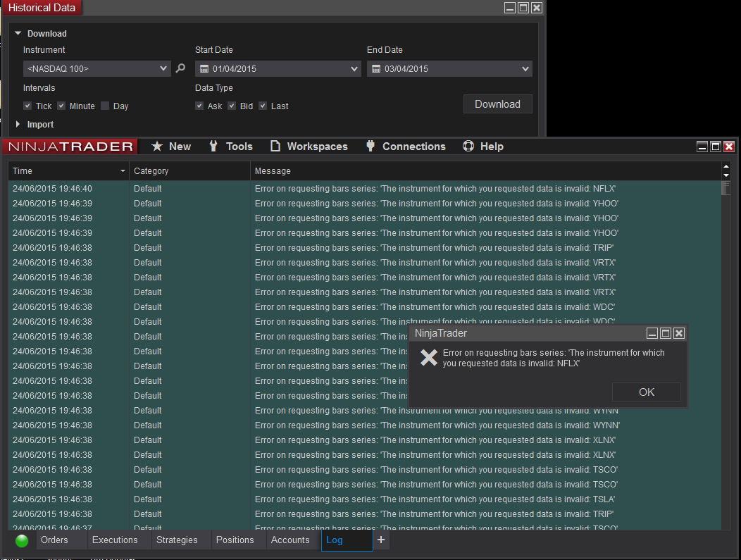The image size is (741, 560).
Task: Minimize the NinjaTrader error dialog
Action: (x=652, y=333)
